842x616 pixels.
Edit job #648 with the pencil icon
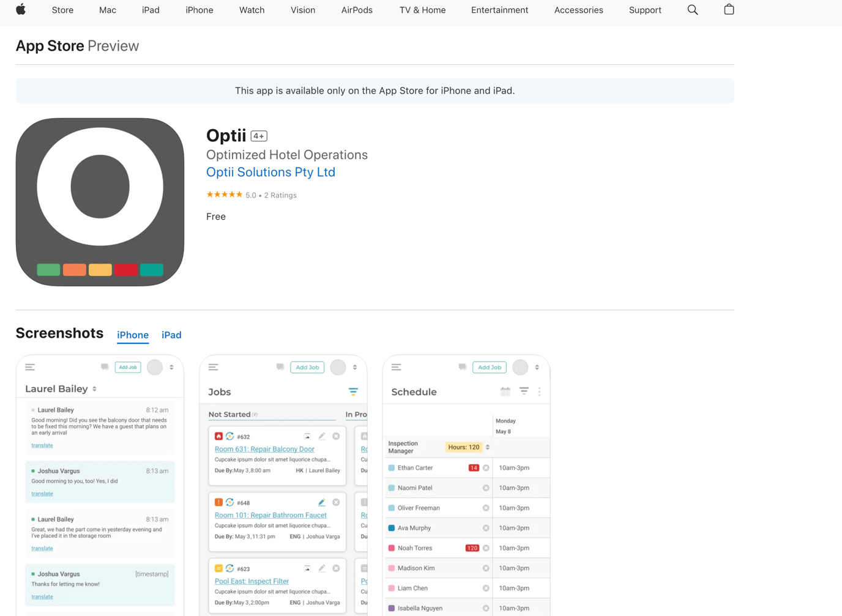click(x=322, y=502)
